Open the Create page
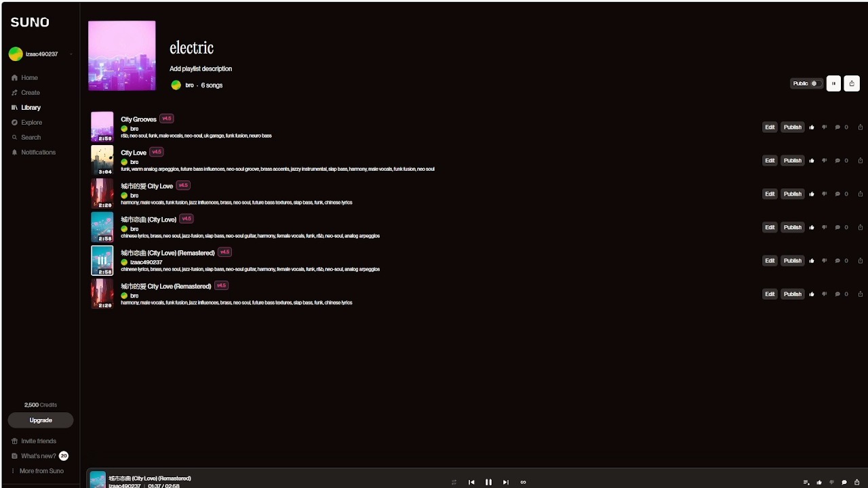Screen dimensions: 868x488 (x=26, y=93)
